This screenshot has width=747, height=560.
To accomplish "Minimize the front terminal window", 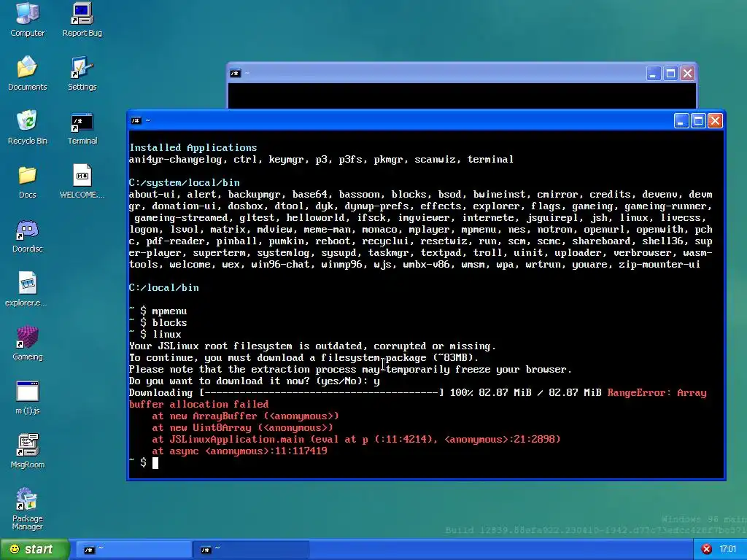I will [x=681, y=121].
